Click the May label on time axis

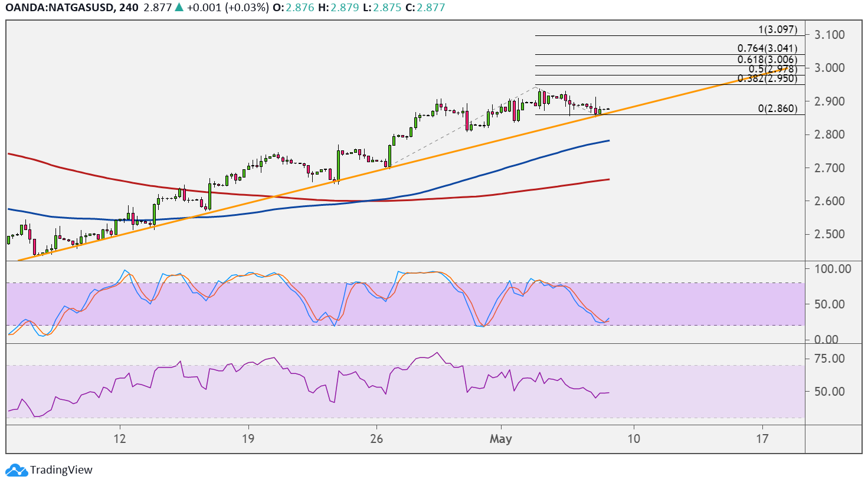[x=501, y=439]
